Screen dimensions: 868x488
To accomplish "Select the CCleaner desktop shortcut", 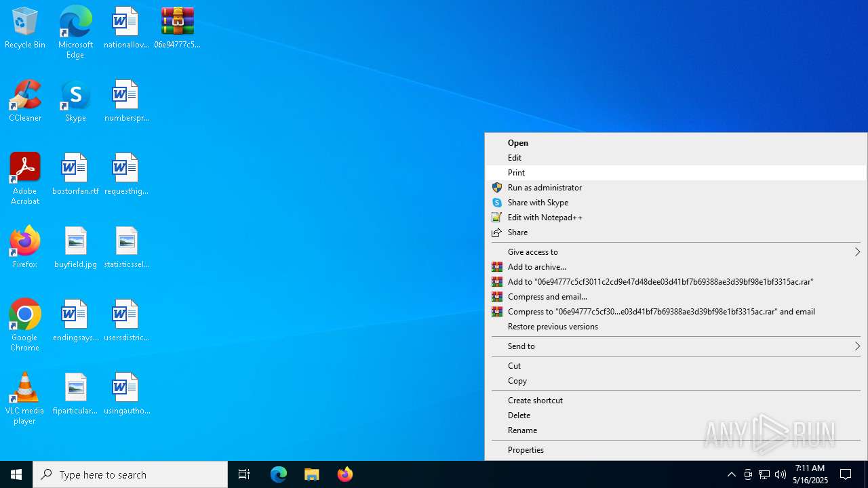I will tap(25, 102).
